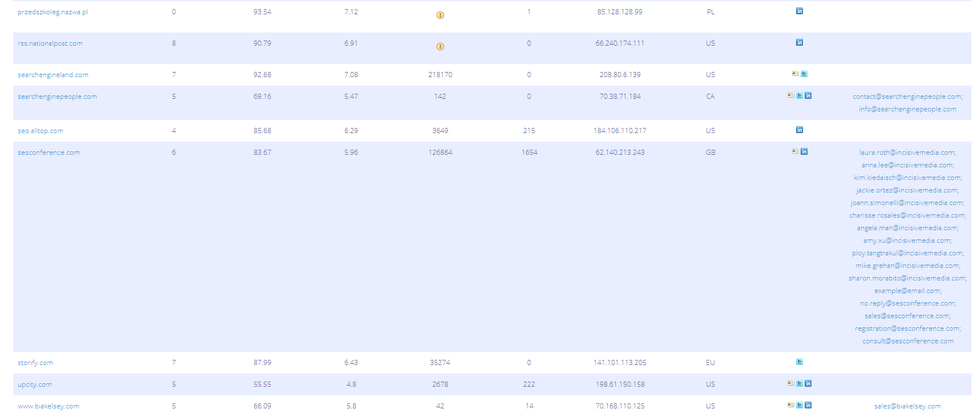Image resolution: width=980 pixels, height=417 pixels.
Task: Click contact card icon for searchenginepeople.com
Action: click(791, 95)
